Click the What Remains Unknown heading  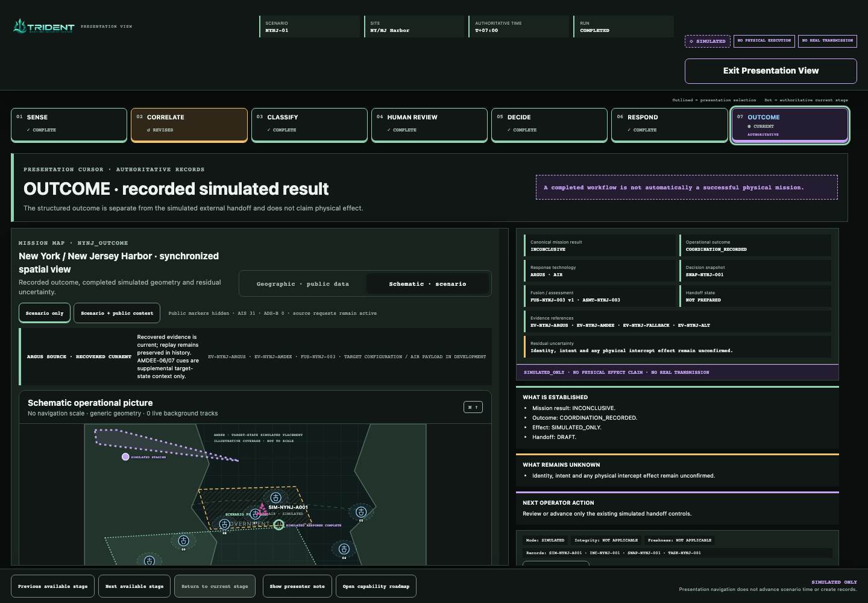click(x=561, y=465)
